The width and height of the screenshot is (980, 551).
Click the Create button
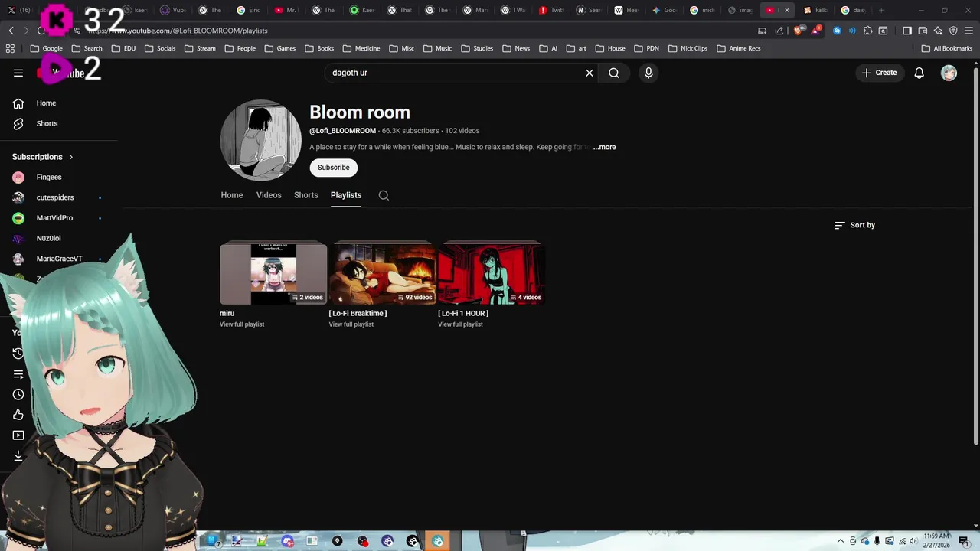click(x=879, y=73)
